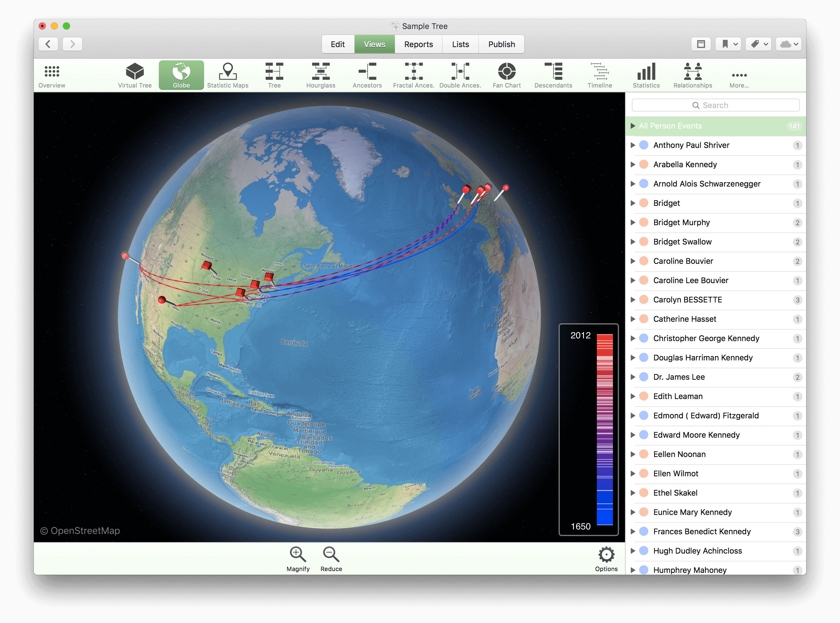Open the Timeline view

[599, 75]
